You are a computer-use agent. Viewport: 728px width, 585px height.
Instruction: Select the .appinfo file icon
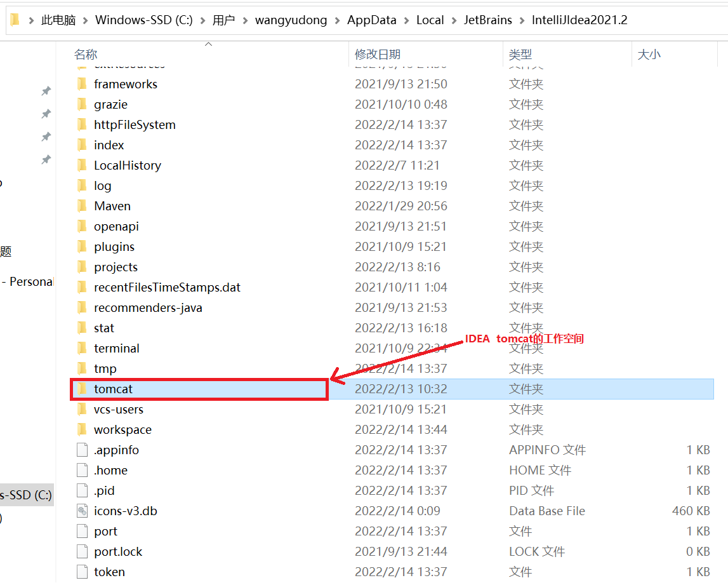click(81, 450)
